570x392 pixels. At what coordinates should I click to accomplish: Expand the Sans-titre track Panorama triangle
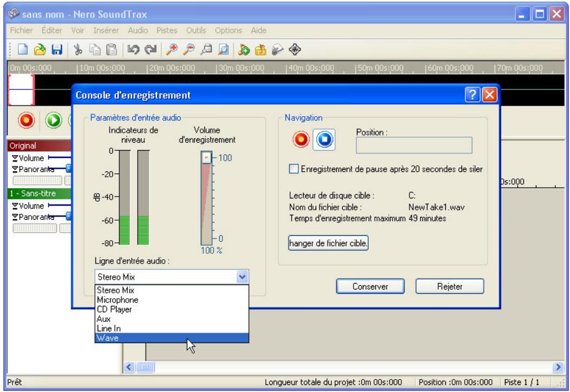pyautogui.click(x=15, y=217)
